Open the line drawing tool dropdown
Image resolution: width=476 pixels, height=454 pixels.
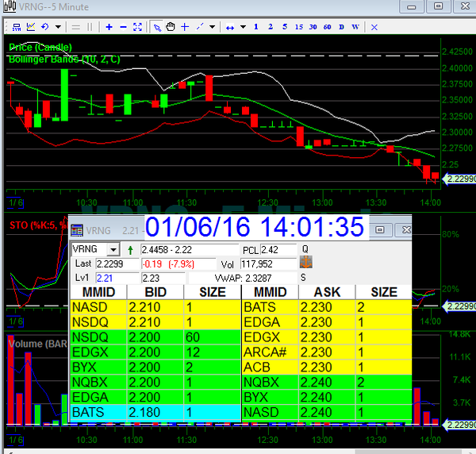tap(213, 27)
